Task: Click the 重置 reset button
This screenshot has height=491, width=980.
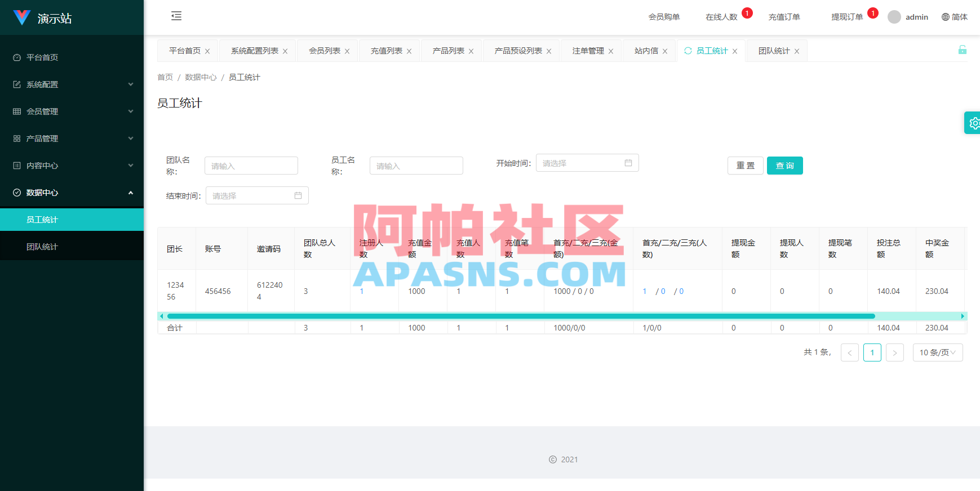Action: point(746,166)
